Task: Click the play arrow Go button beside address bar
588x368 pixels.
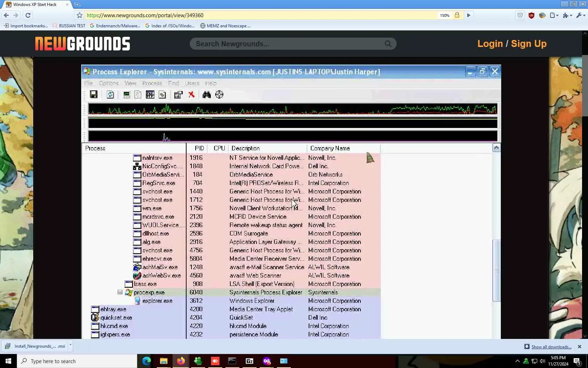Action: coord(469,15)
